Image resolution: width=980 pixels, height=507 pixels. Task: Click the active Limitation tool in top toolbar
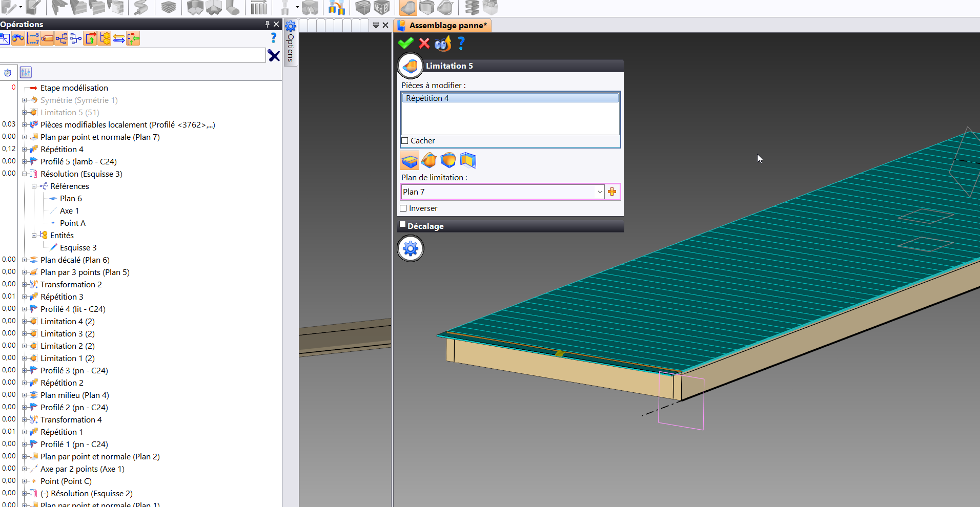[407, 8]
